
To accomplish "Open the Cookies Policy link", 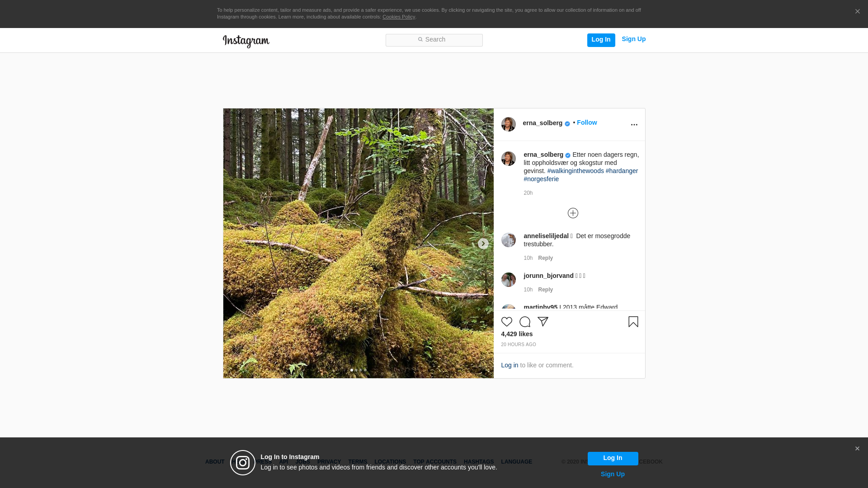I will 398,17.
